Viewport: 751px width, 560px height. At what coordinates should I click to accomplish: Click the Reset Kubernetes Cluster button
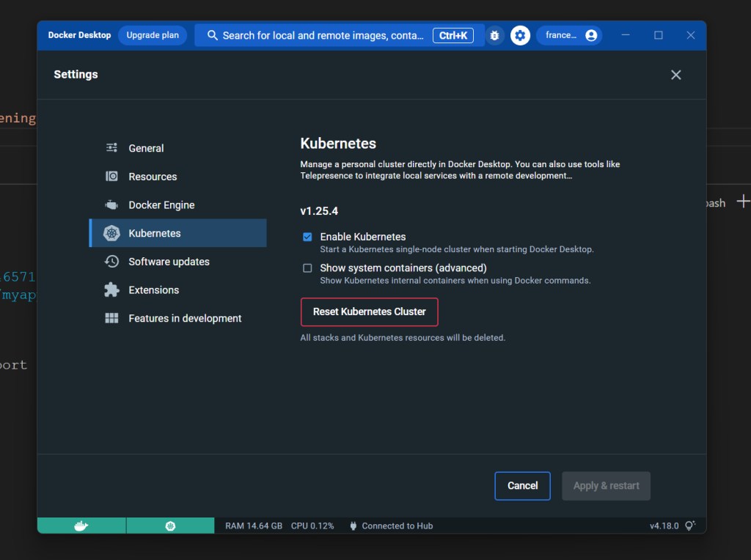(369, 312)
